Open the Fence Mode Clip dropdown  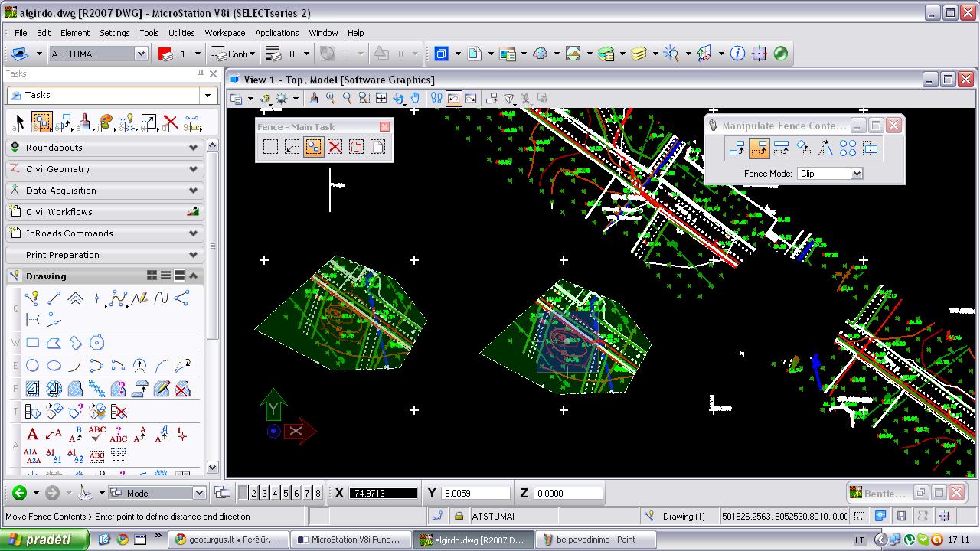tap(856, 174)
